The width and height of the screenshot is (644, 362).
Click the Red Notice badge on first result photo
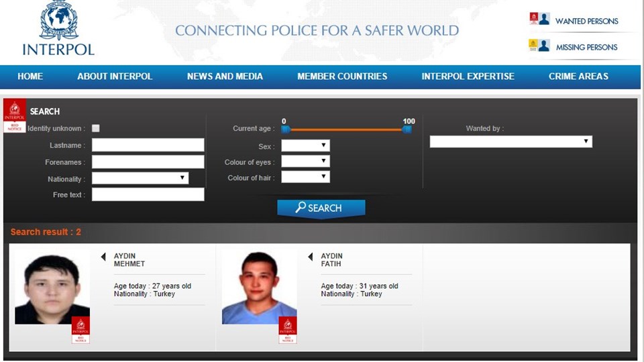[80, 330]
